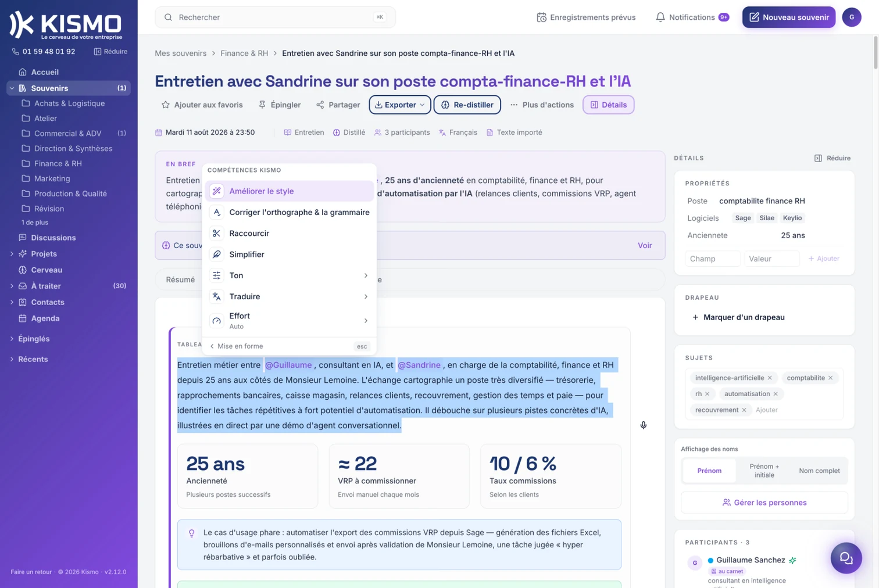Click the Re-distiller button
Viewport: 879px width, 588px height.
click(467, 105)
